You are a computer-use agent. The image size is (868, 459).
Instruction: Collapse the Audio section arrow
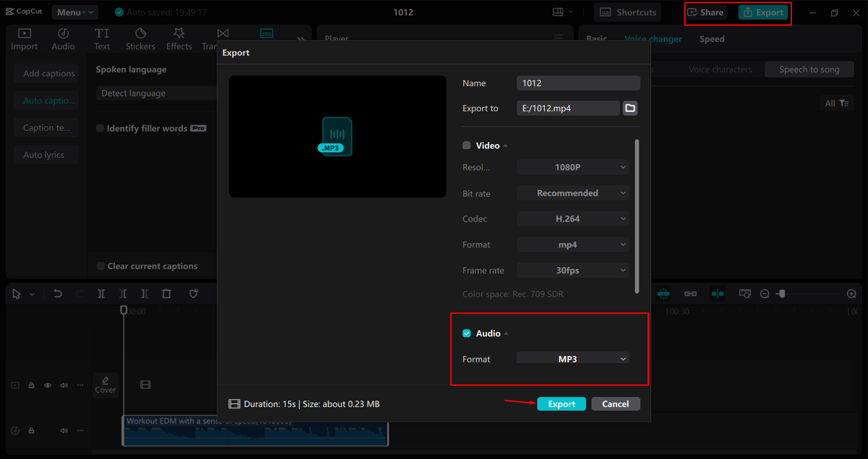[x=506, y=334]
